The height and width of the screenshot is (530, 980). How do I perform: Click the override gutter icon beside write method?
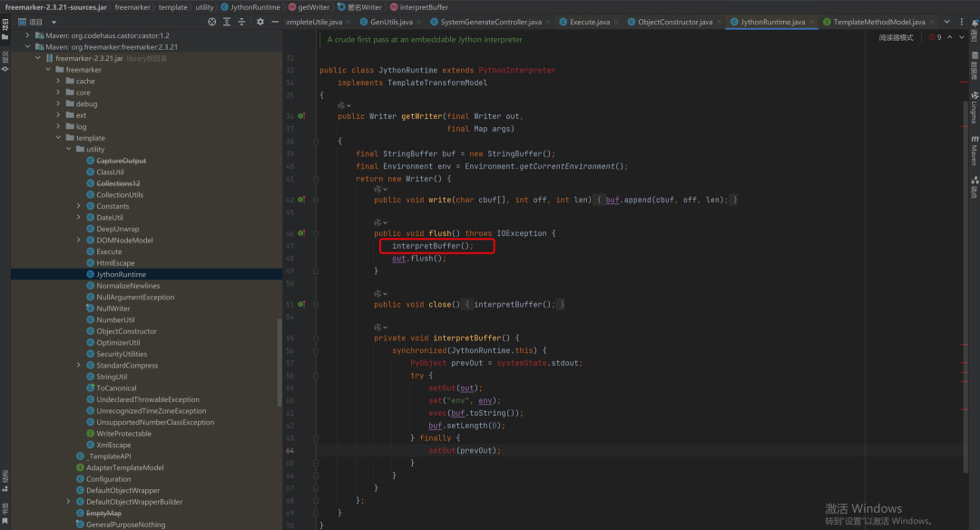click(301, 200)
